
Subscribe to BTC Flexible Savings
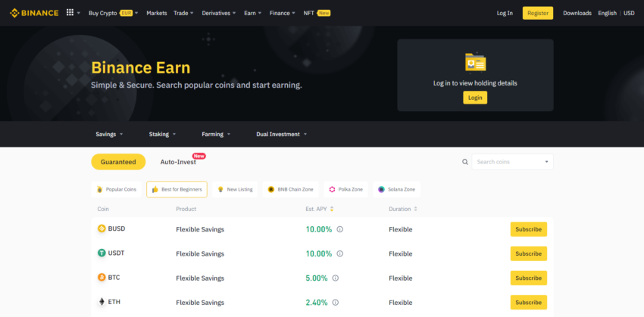529,278
